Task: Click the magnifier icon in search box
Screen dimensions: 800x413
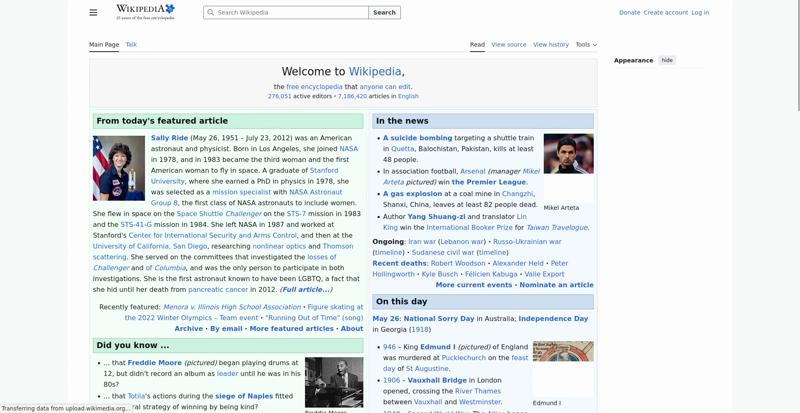Action: point(211,12)
